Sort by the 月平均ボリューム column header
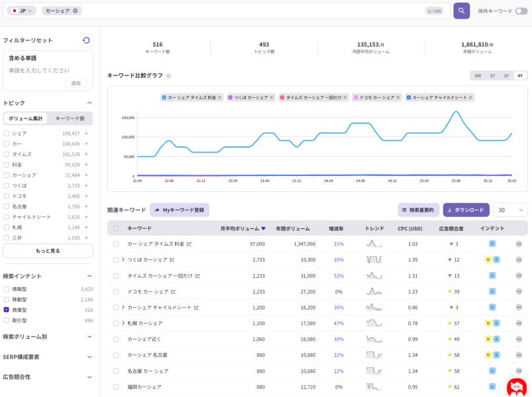The image size is (532, 397). pyautogui.click(x=243, y=229)
